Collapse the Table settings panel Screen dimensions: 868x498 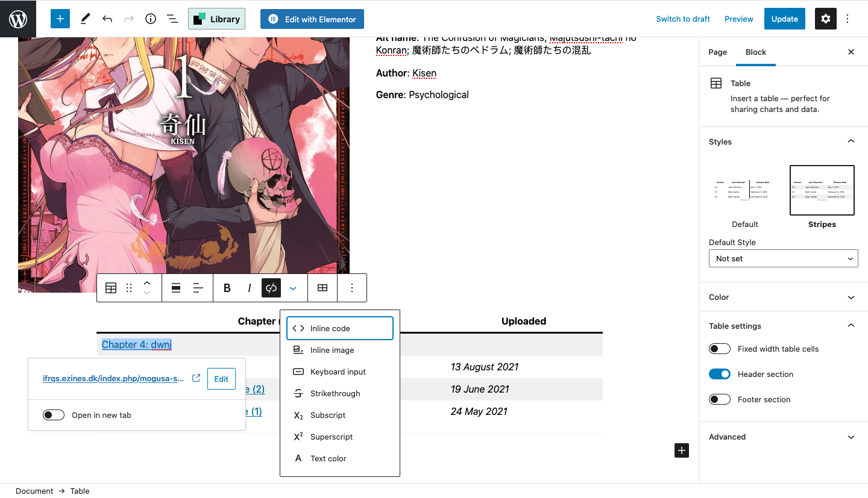(x=784, y=326)
